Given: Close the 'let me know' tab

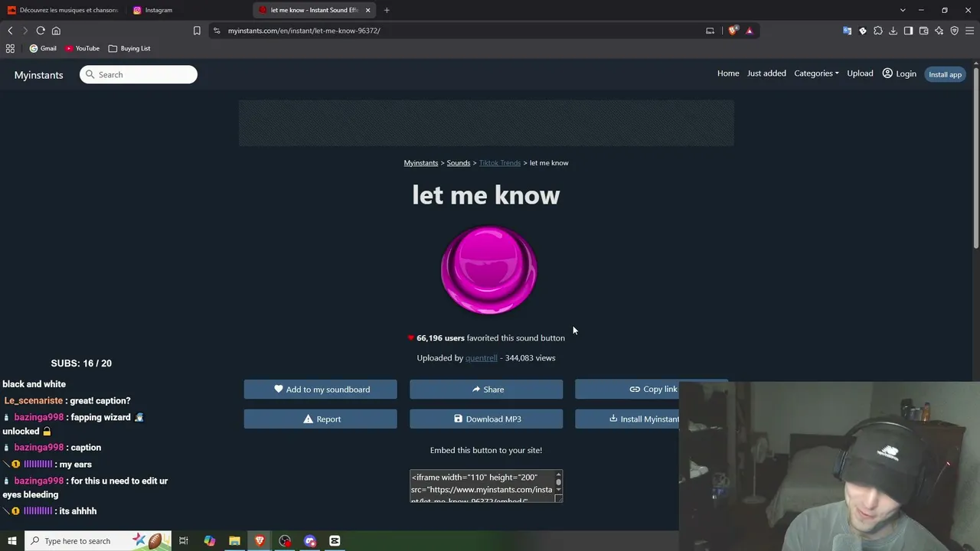Looking at the screenshot, I should pyautogui.click(x=367, y=10).
